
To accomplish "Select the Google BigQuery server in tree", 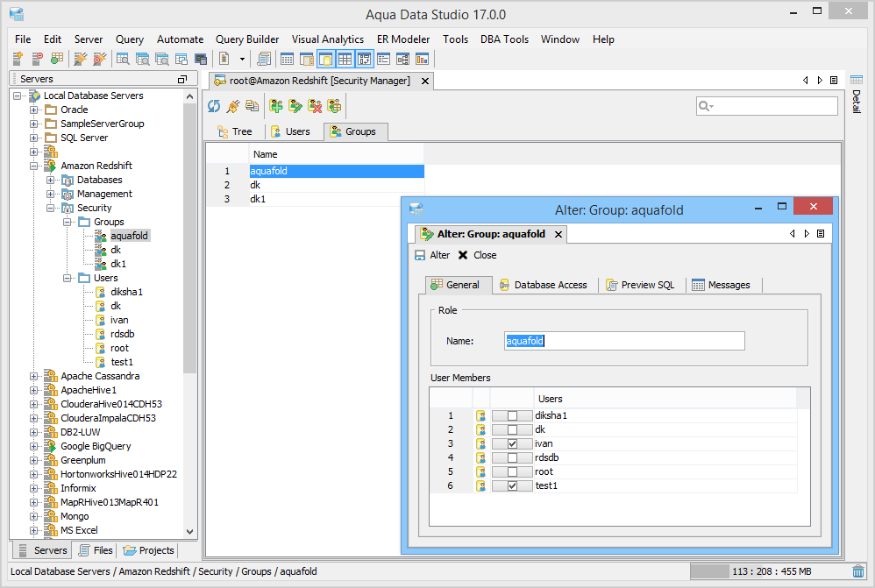I will click(x=96, y=446).
